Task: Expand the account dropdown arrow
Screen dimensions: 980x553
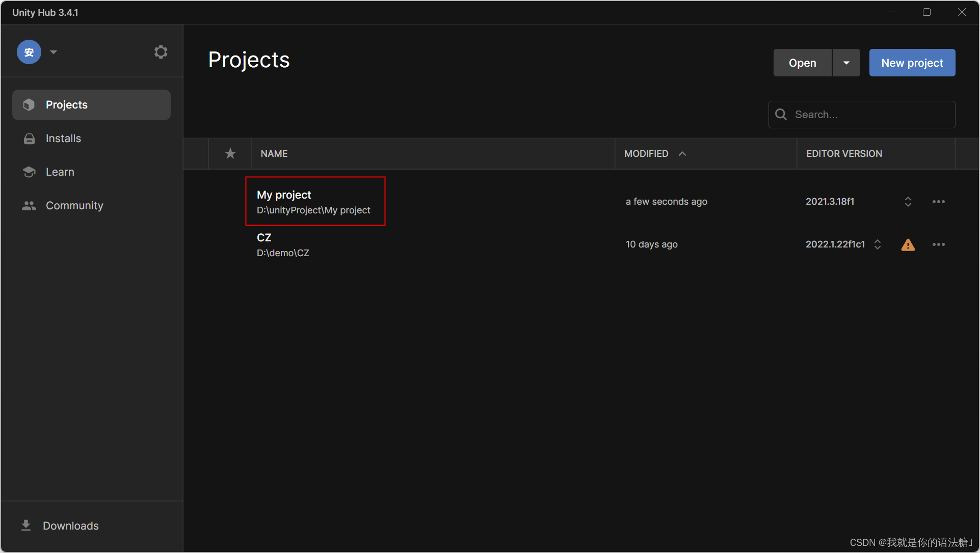Action: (x=54, y=52)
